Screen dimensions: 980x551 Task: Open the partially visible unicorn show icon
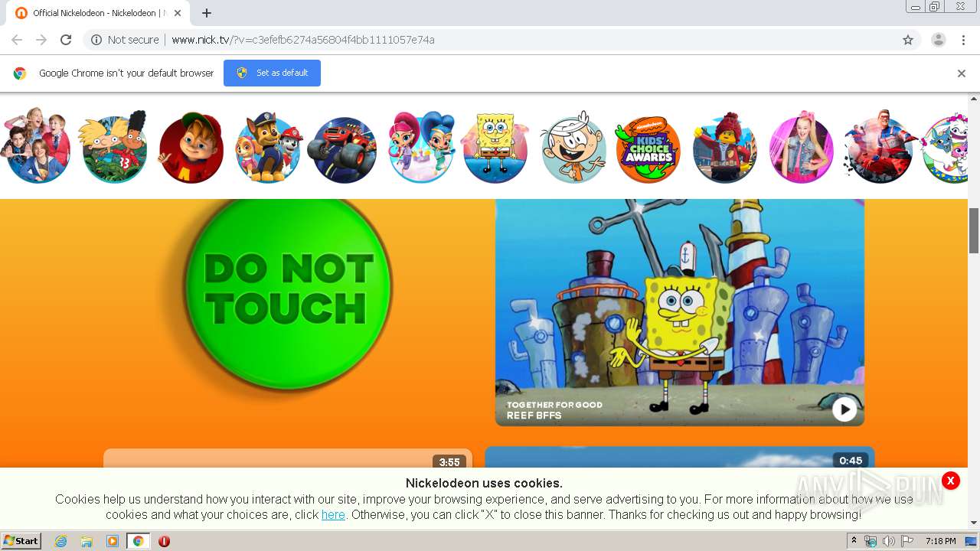[946, 148]
